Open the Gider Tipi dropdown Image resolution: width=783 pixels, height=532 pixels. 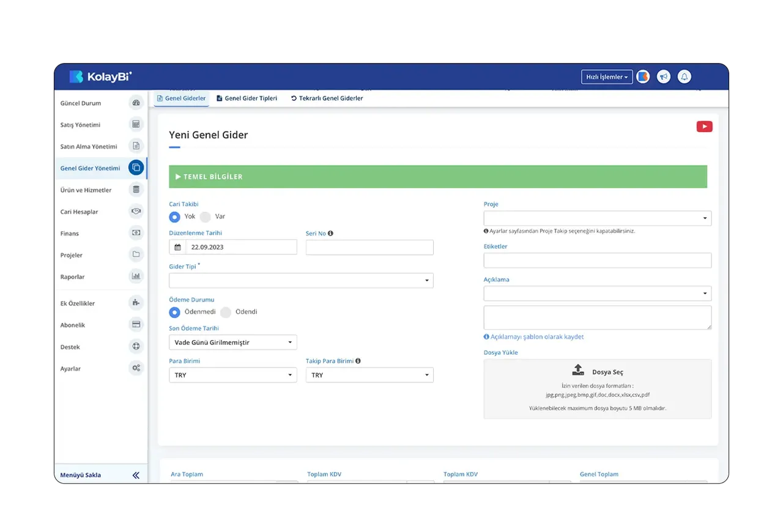(x=301, y=281)
